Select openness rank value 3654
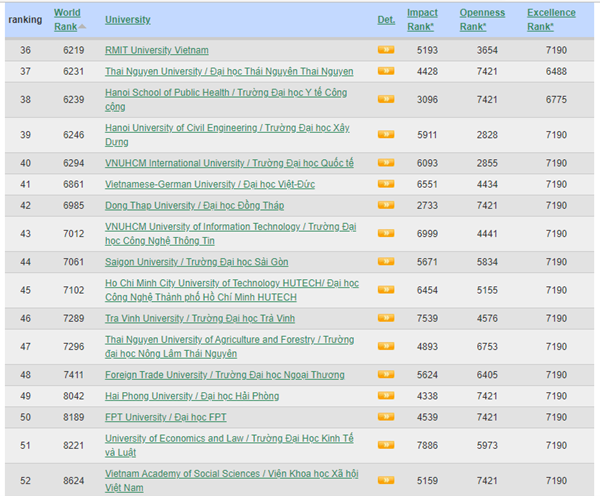This screenshot has width=600, height=496. pyautogui.click(x=487, y=50)
